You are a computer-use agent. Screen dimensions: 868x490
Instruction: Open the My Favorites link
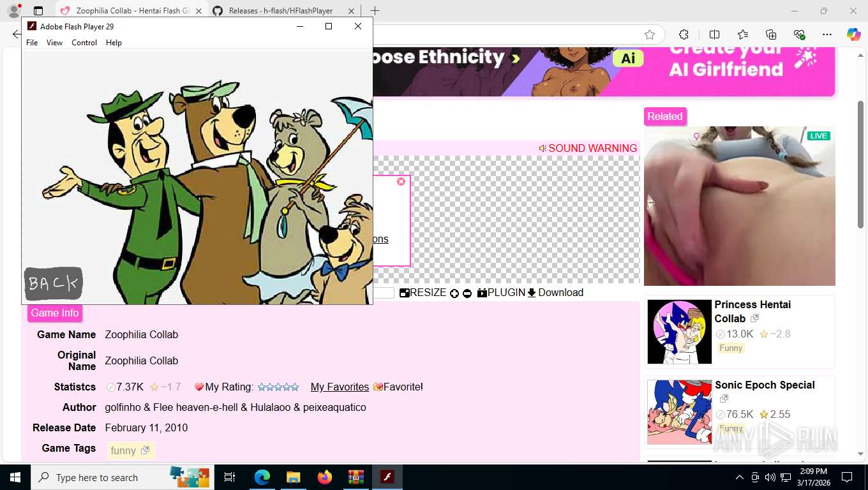pyautogui.click(x=340, y=387)
